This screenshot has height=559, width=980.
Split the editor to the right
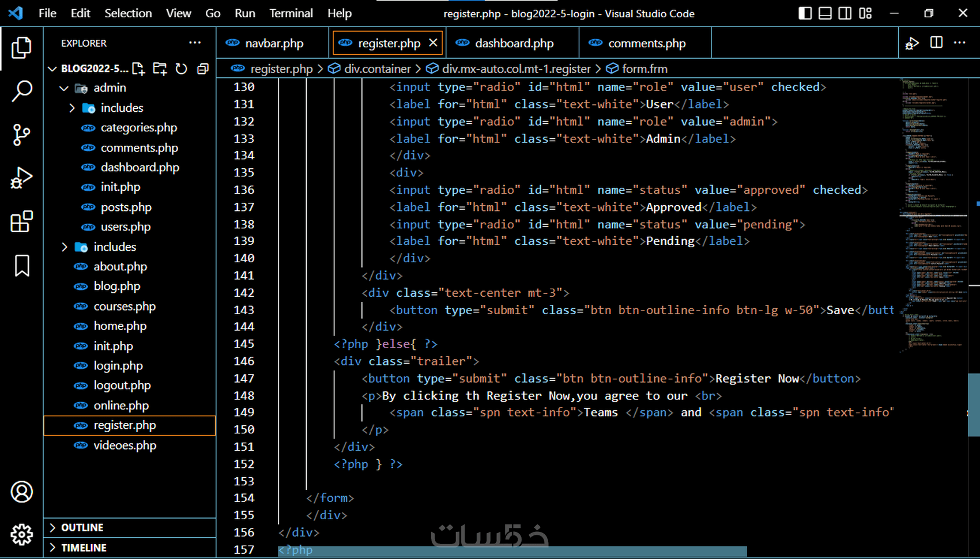click(936, 43)
